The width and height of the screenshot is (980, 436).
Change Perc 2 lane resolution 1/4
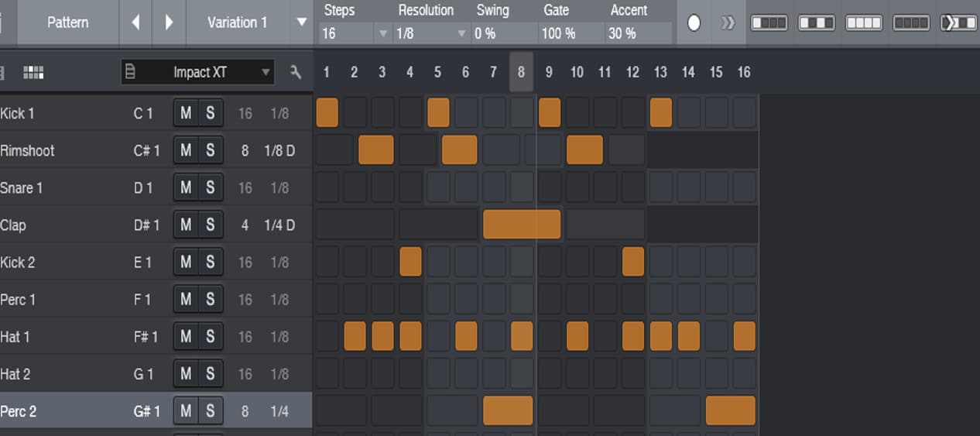279,410
